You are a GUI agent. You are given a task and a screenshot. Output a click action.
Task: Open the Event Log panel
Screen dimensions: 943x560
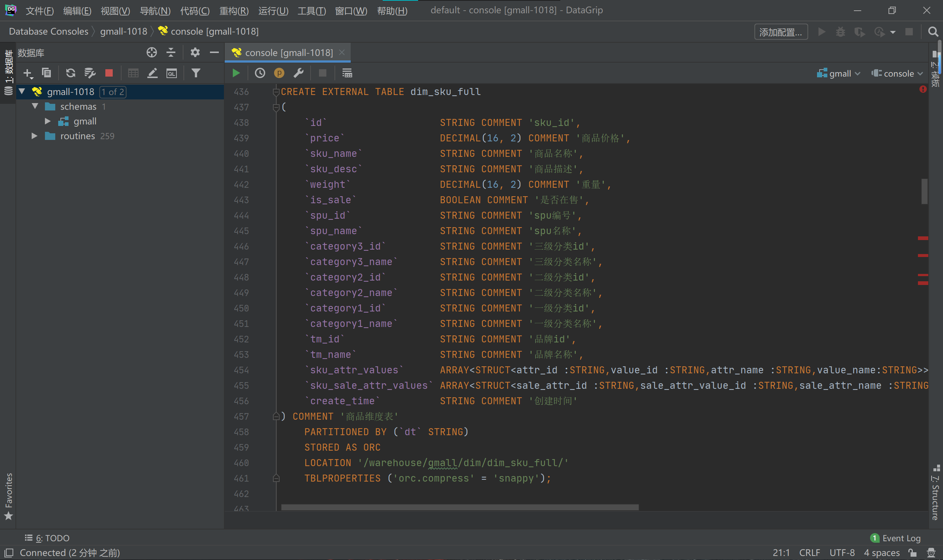[896, 538]
